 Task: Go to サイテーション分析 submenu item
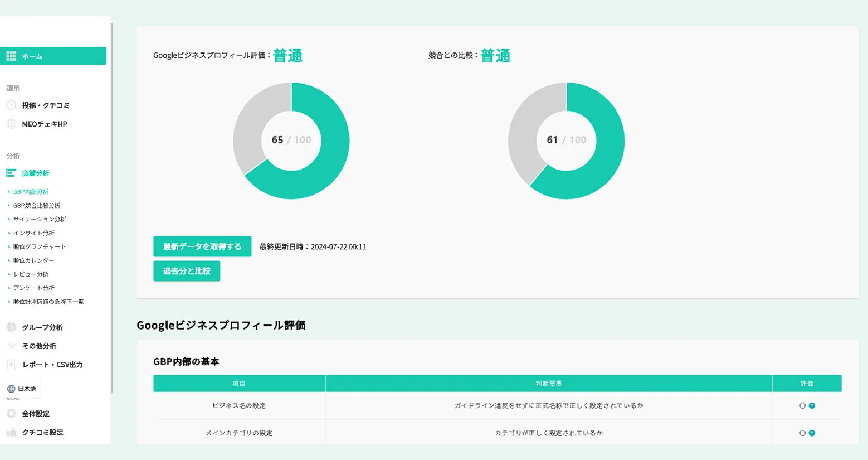click(x=40, y=220)
